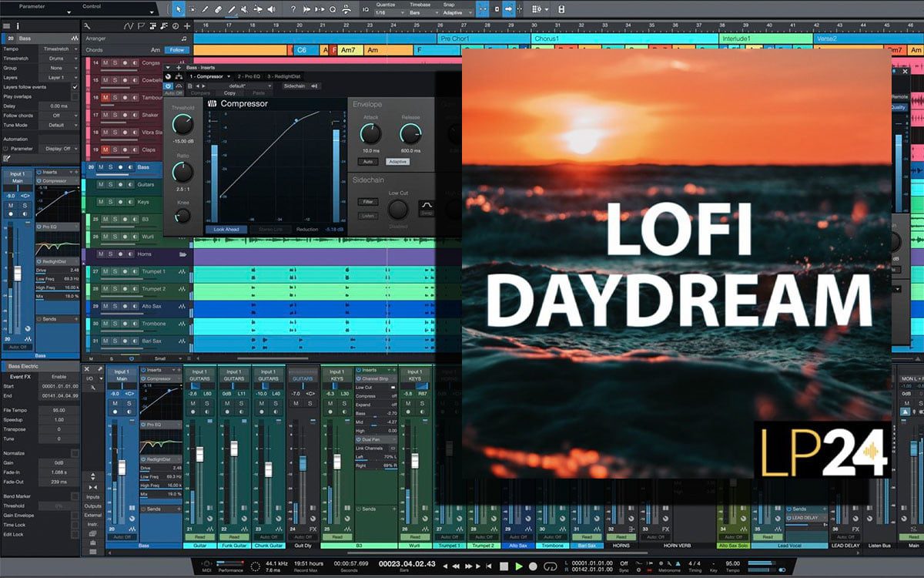Mute the Bass track
This screenshot has width=924, height=578.
pyautogui.click(x=102, y=167)
